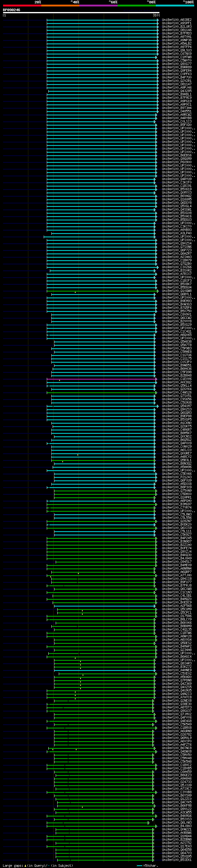This screenshot has height=868, width=197.
Task: Click the magenta alignment bar of UniRef100_C1E0V6
Action: pyautogui.click(x=102, y=379)
